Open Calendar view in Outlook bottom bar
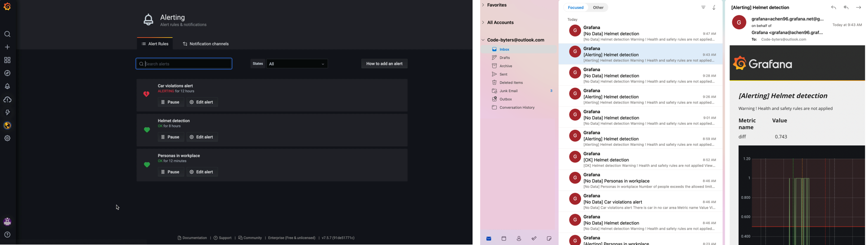This screenshot has height=245, width=868. tap(504, 239)
